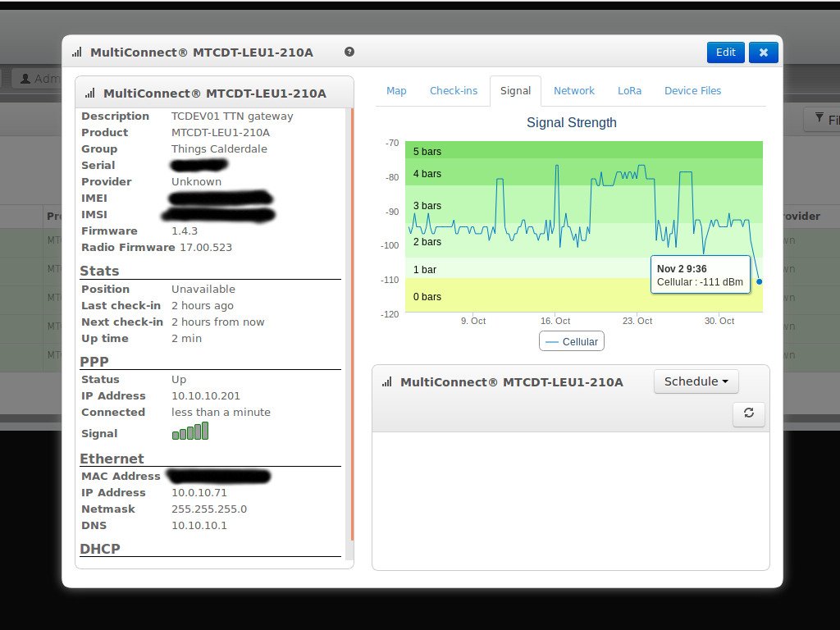Viewport: 840px width, 630px height.
Task: Click the Nov 2 data point on chart
Action: 759,281
